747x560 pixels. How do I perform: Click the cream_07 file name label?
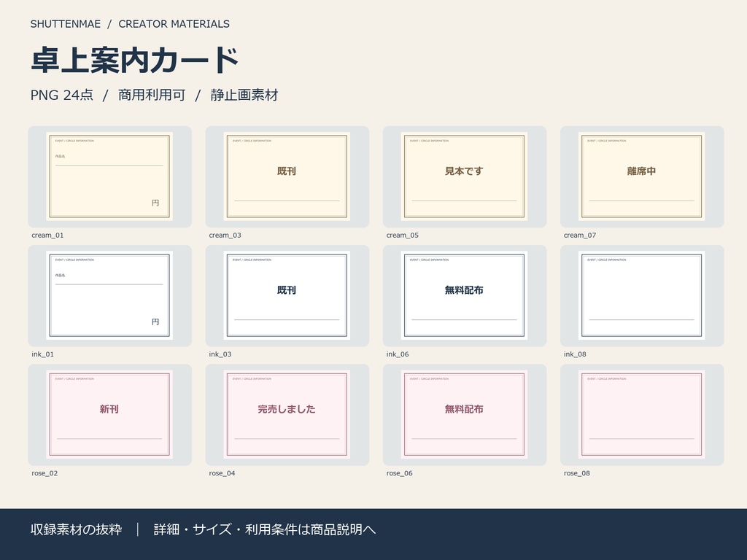pyautogui.click(x=580, y=236)
